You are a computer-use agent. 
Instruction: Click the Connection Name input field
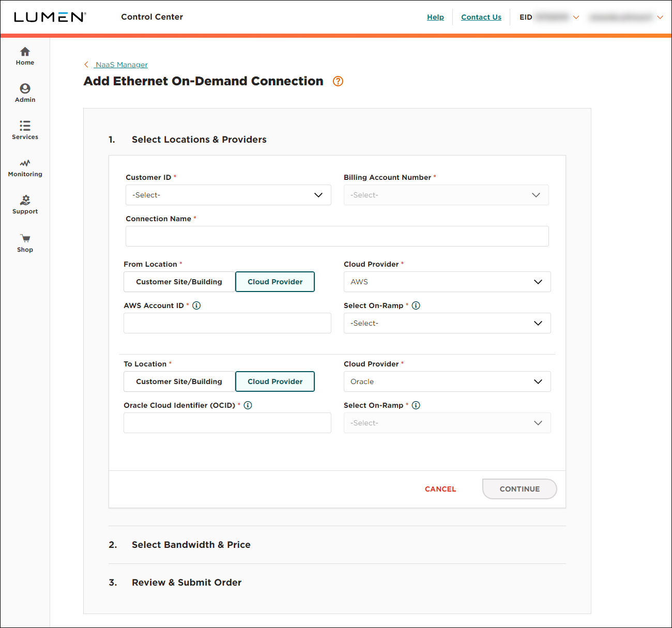click(x=337, y=236)
